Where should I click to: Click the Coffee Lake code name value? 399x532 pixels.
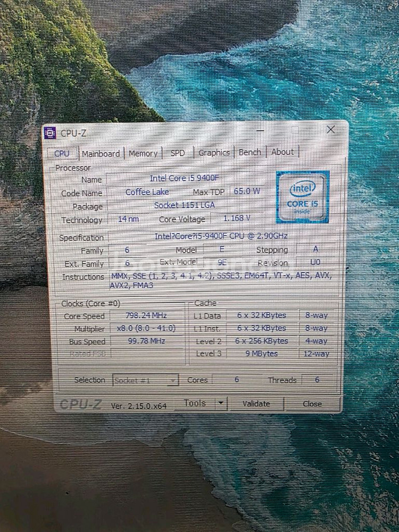coord(147,192)
